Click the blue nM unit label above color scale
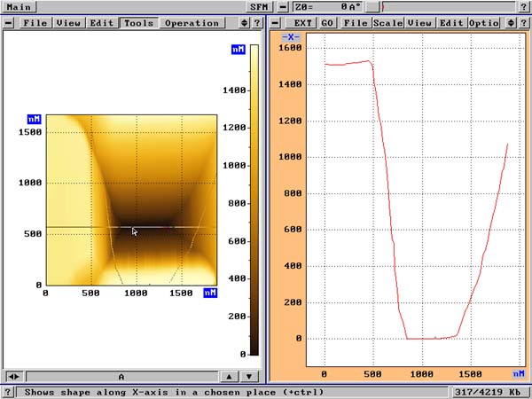The height and width of the screenshot is (399, 532). (238, 51)
